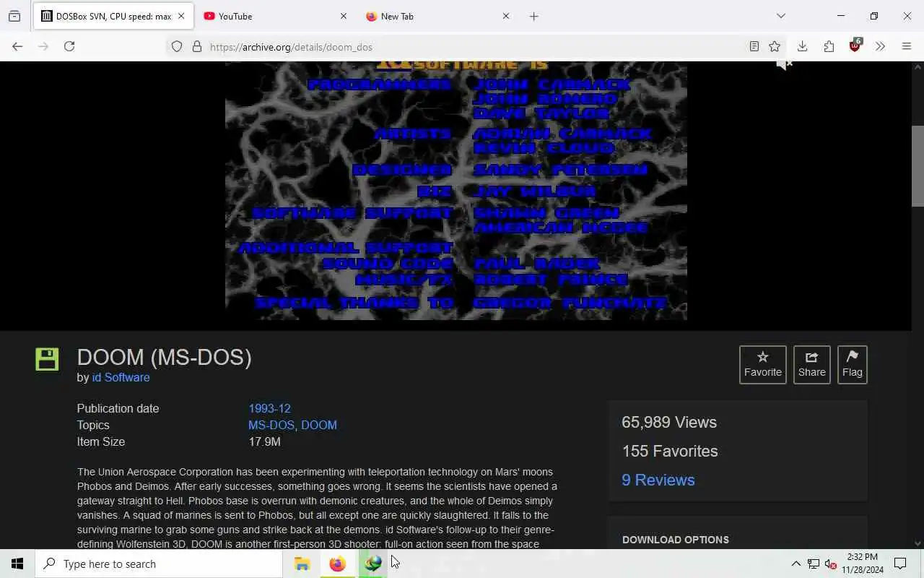
Task: Close the DOSBox SVN tab
Action: pos(181,16)
